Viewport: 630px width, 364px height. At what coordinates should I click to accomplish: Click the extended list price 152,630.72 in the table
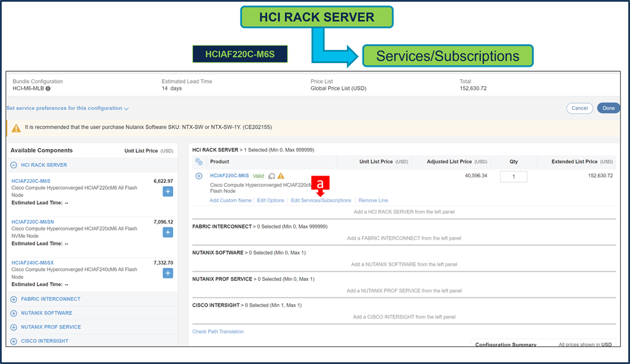point(600,176)
